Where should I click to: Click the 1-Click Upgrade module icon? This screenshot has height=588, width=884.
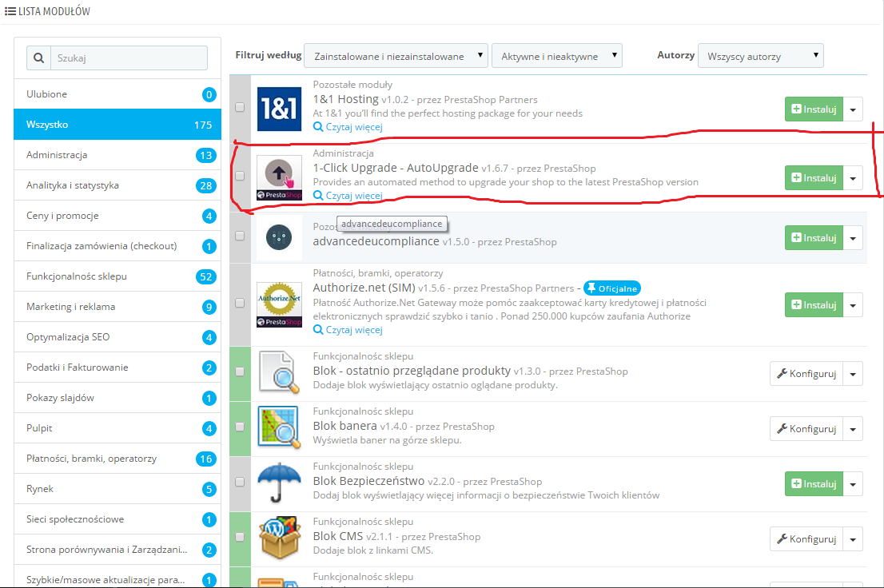[x=279, y=178]
